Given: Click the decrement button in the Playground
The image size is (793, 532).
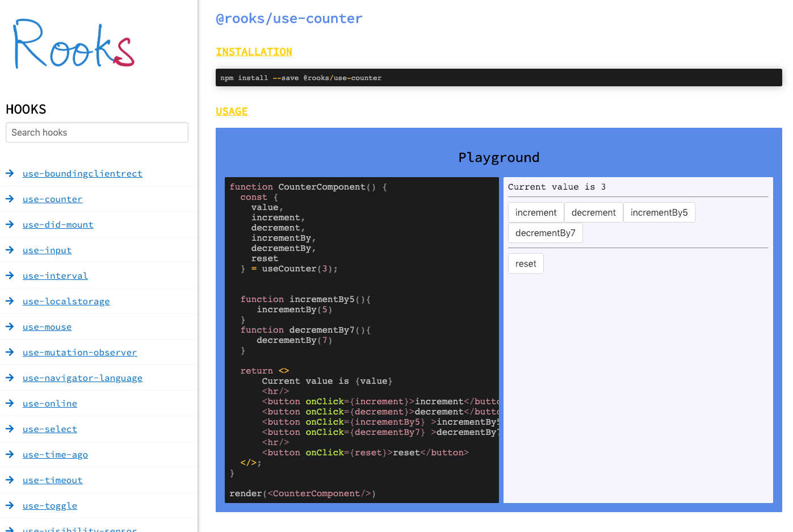Looking at the screenshot, I should (x=593, y=212).
